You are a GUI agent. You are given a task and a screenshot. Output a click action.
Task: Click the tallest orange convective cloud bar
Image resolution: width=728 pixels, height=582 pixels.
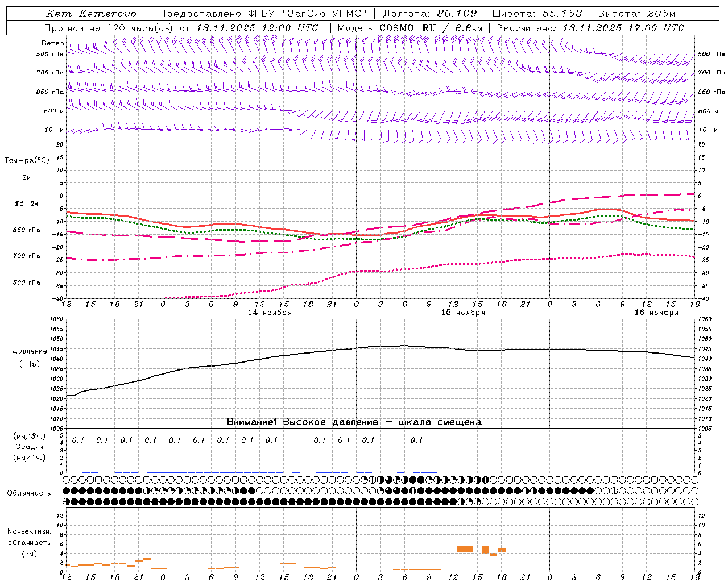(x=485, y=550)
